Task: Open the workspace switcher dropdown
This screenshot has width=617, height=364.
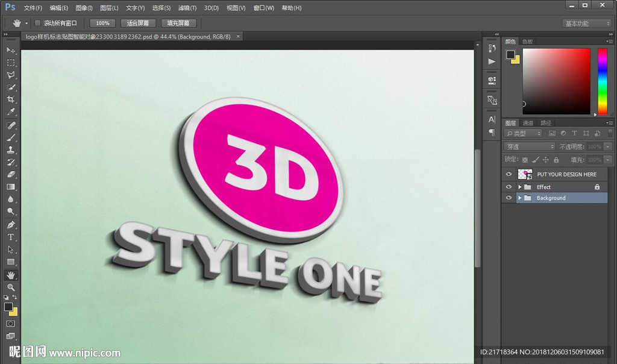Action: (x=587, y=24)
